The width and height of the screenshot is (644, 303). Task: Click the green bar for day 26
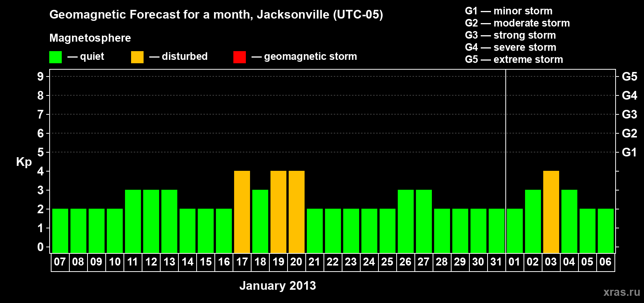tap(406, 221)
